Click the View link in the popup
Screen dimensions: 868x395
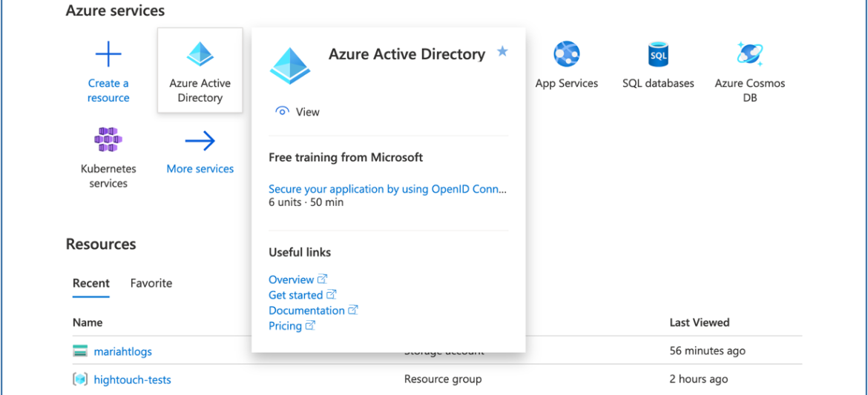point(307,112)
